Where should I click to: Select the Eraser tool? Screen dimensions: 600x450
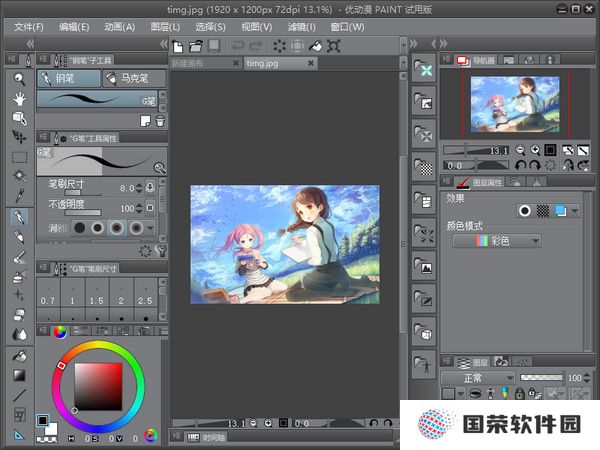coord(19,315)
